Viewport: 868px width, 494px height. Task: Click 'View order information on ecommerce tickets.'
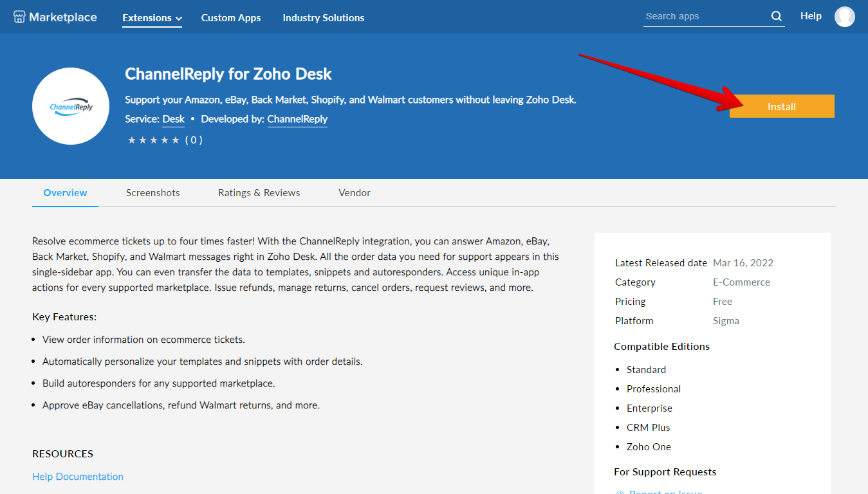143,340
